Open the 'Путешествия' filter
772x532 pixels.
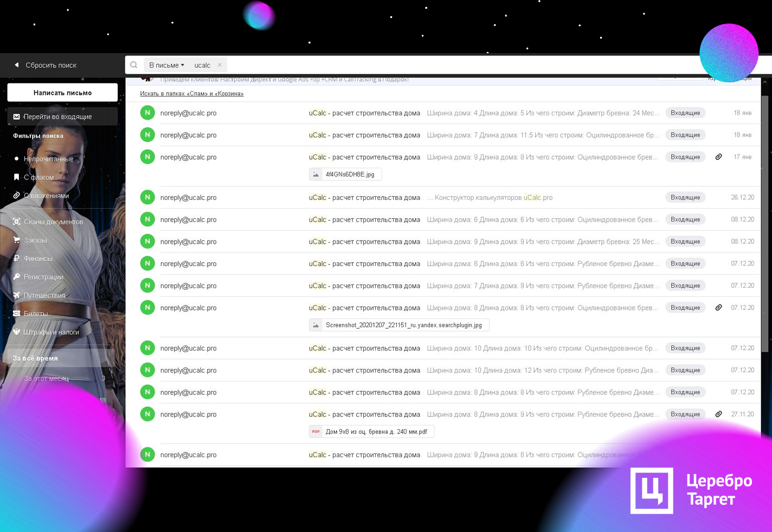point(44,295)
